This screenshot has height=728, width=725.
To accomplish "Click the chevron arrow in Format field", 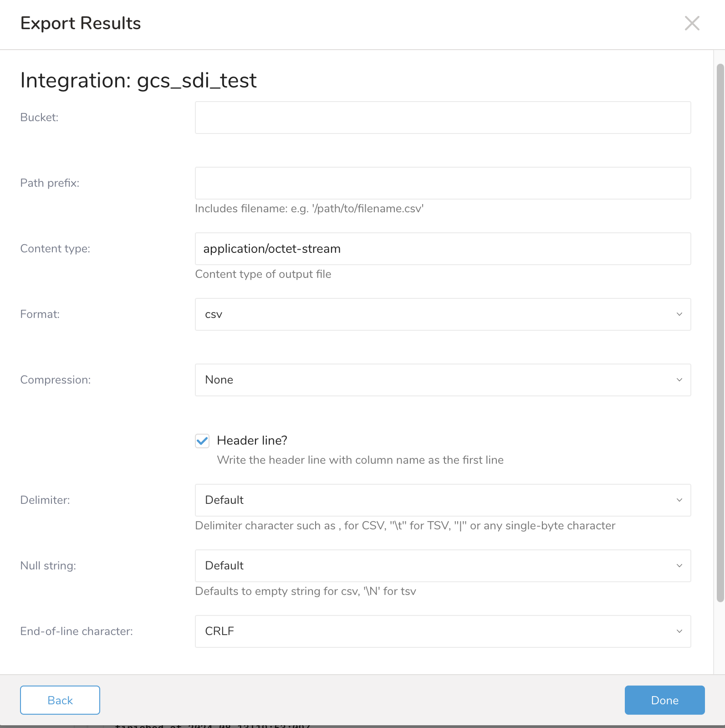I will pyautogui.click(x=679, y=314).
